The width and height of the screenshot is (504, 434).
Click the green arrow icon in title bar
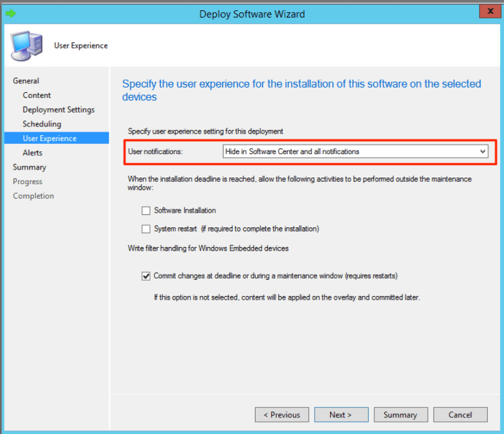[11, 13]
